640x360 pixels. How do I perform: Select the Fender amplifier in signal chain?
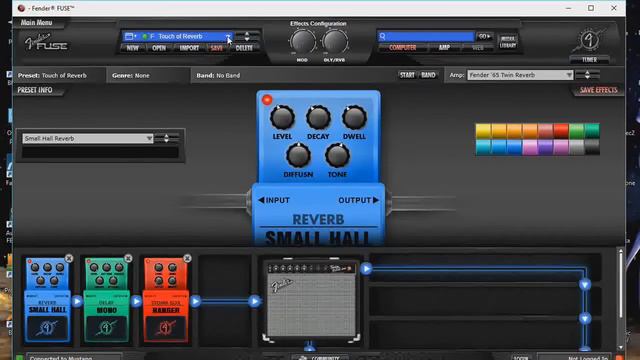tap(311, 300)
